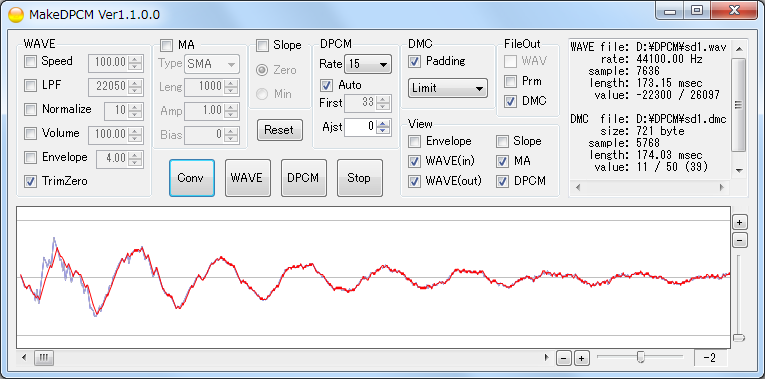Hide the WAVE(in) view
765x379 pixels.
click(415, 161)
